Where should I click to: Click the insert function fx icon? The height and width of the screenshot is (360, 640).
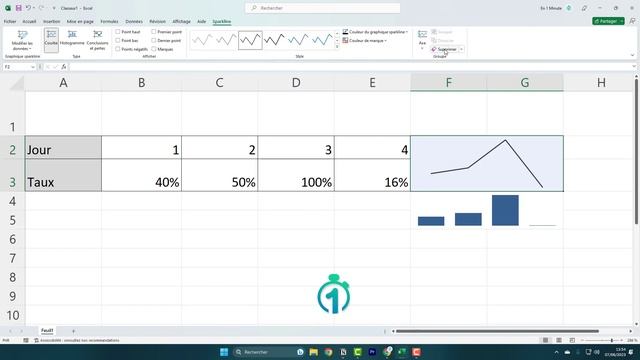click(64, 67)
